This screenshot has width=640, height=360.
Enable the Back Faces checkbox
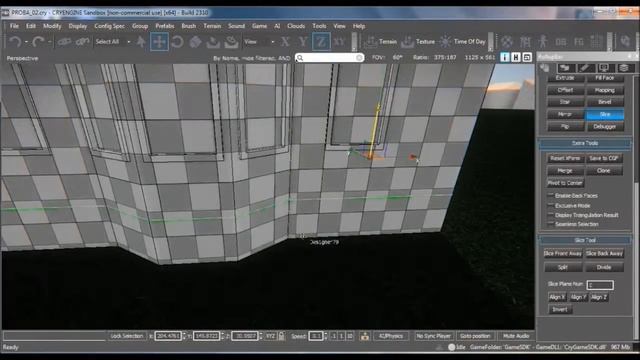coord(551,196)
